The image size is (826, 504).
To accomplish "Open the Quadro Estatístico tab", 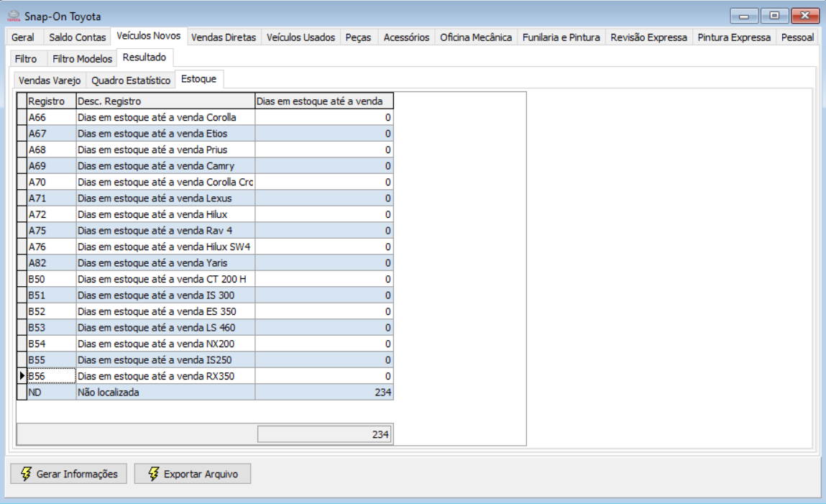I will tap(131, 80).
